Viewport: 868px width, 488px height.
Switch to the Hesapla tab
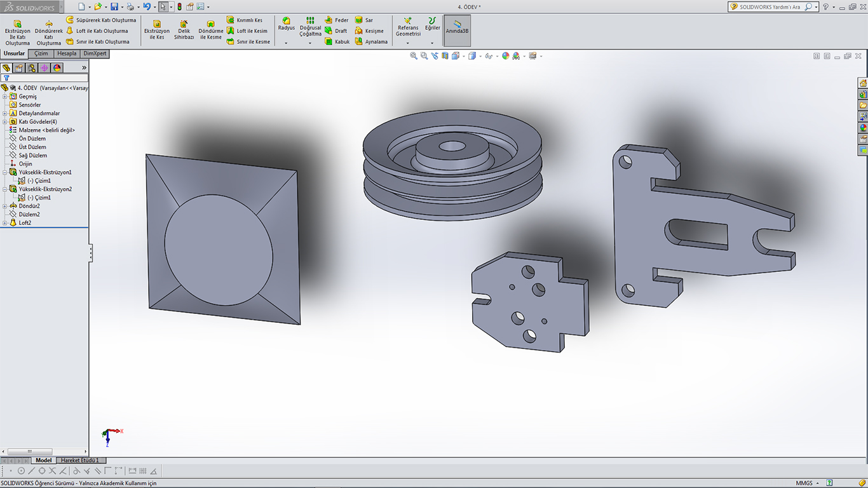[x=67, y=53]
